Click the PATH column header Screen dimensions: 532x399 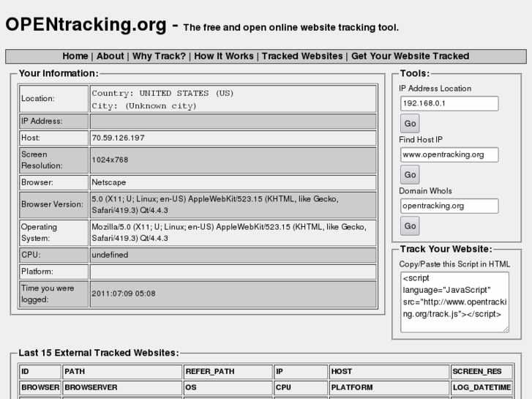[75, 371]
